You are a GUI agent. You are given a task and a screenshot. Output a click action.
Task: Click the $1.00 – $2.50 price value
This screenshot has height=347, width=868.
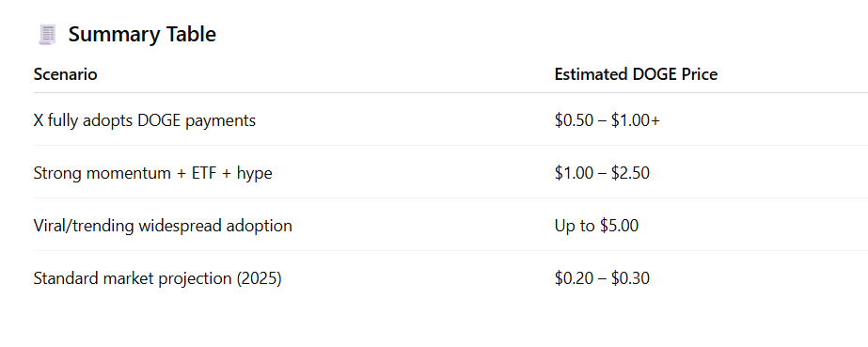602,173
